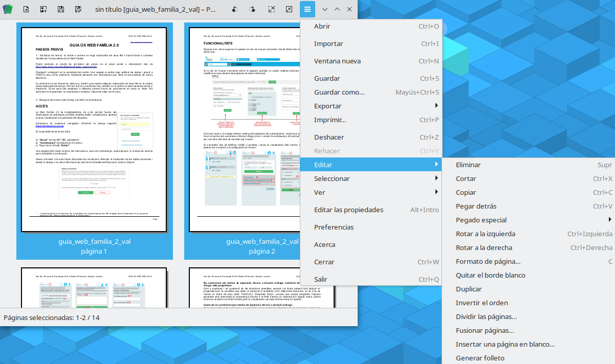Click the 'página 2' caption label
The image size is (615, 364).
(262, 251)
